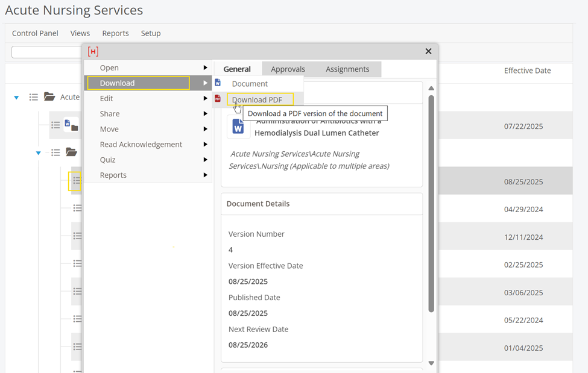
Task: Click the large Word document icon in General panel
Action: [238, 128]
